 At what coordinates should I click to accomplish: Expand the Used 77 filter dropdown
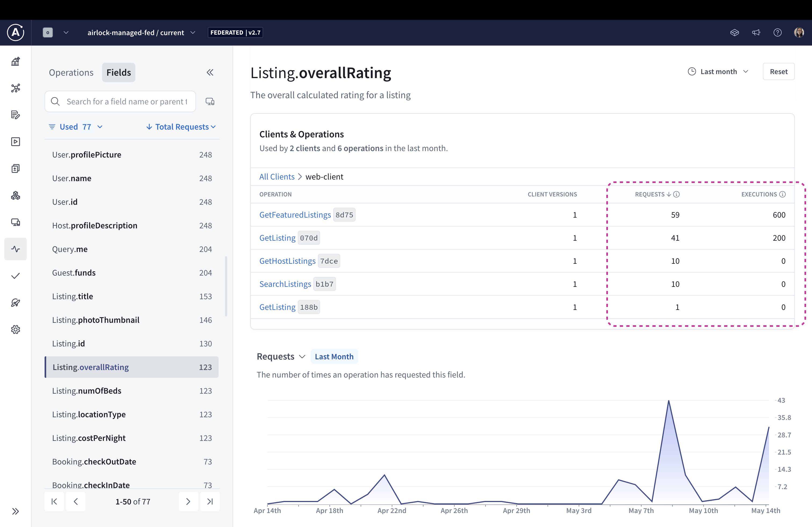click(75, 126)
